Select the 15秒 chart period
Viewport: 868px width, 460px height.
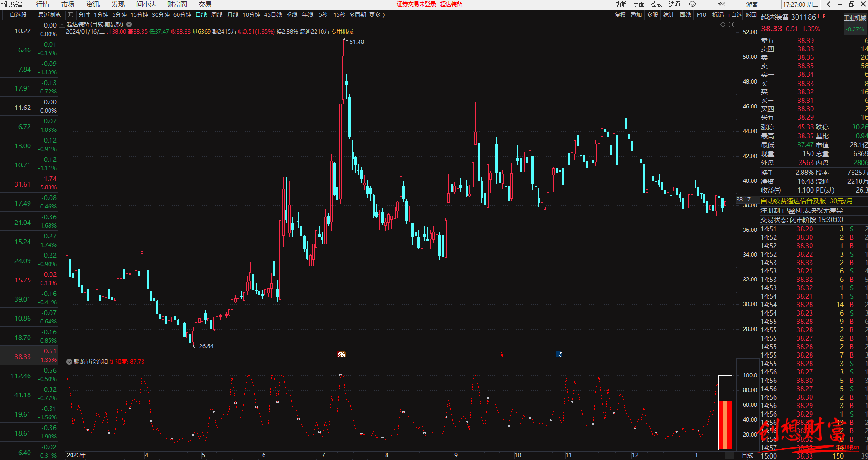[339, 15]
